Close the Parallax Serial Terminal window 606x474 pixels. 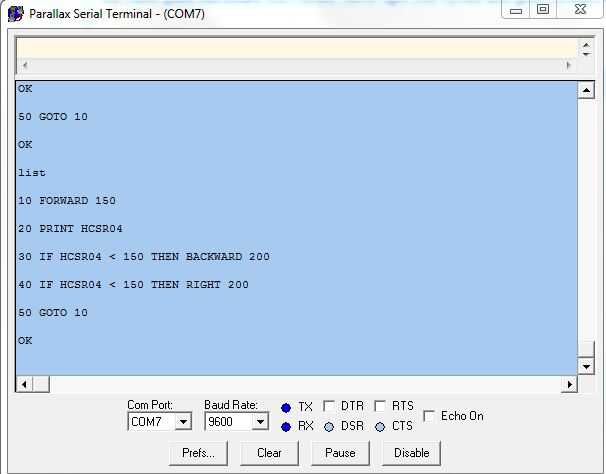580,10
